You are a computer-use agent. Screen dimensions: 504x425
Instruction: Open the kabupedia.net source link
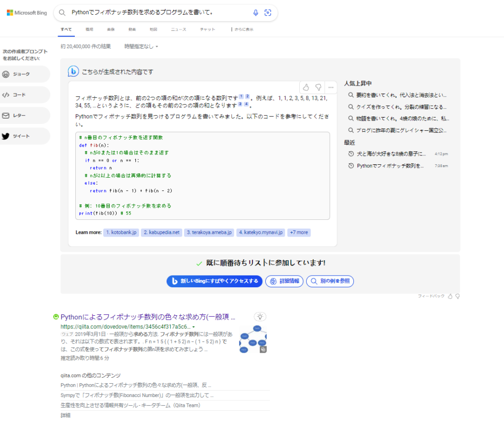pyautogui.click(x=161, y=233)
